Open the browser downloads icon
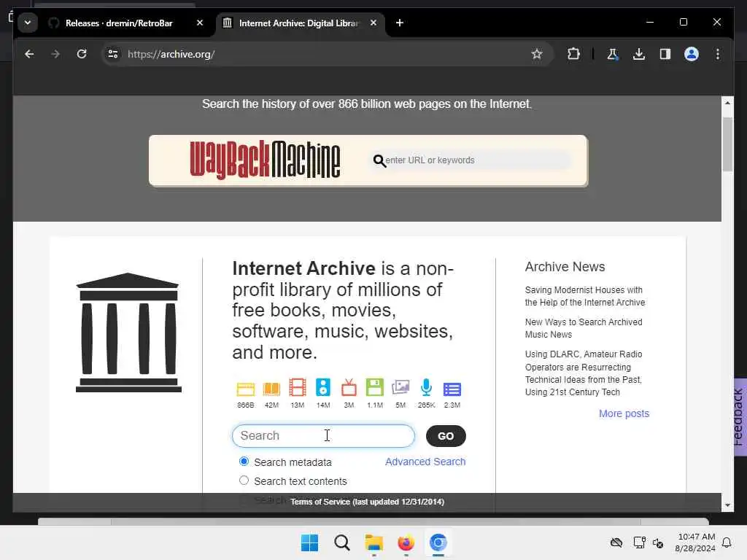Viewport: 747px width, 560px height. click(639, 54)
